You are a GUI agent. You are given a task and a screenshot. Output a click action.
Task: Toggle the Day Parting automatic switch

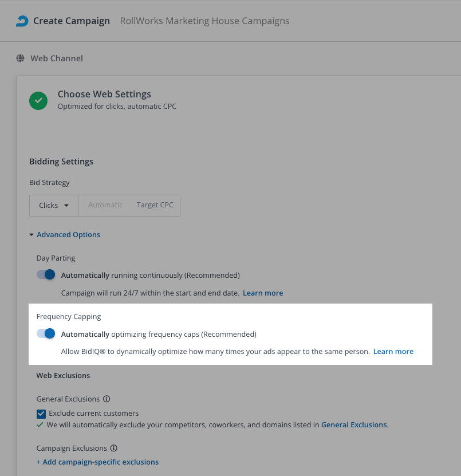(x=46, y=275)
